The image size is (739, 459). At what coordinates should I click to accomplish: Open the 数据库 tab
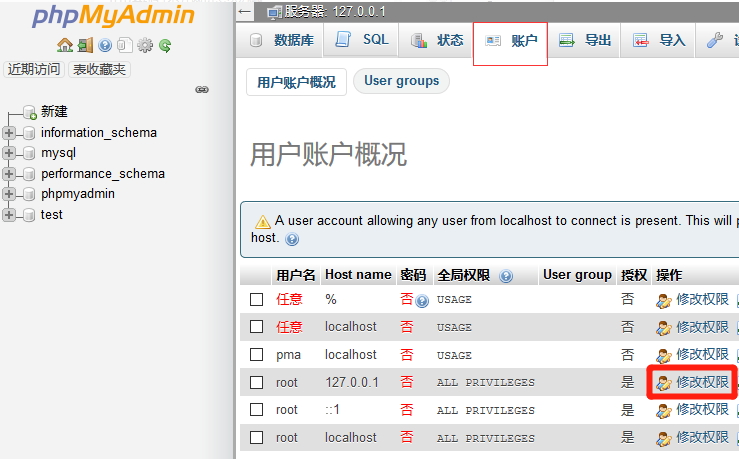pyautogui.click(x=282, y=40)
